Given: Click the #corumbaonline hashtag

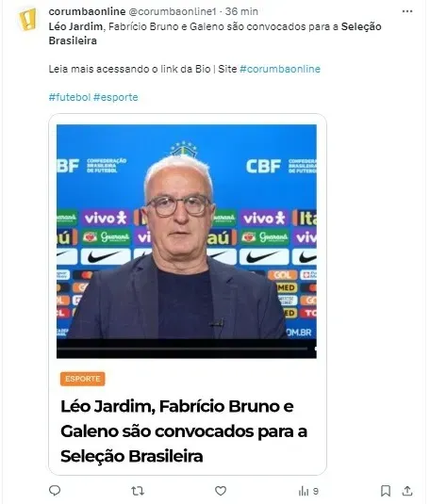Looking at the screenshot, I should 280,69.
